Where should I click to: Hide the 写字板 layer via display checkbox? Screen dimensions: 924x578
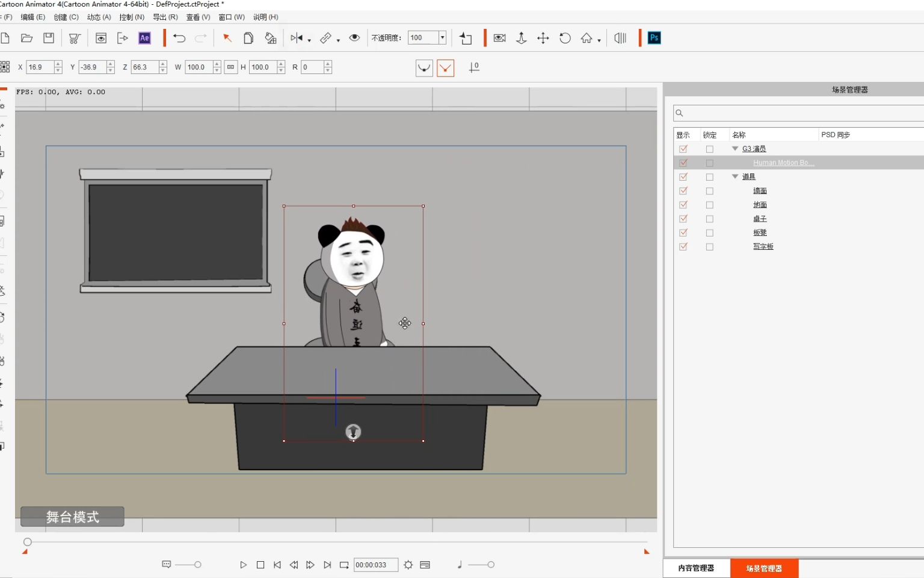[x=683, y=247]
